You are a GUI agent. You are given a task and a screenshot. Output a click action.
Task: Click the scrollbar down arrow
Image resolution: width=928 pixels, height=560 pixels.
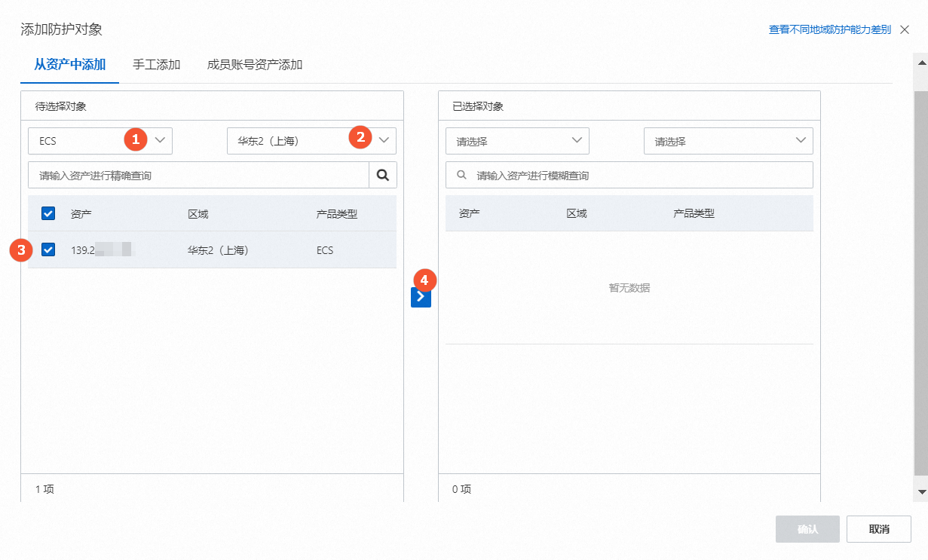pos(920,491)
